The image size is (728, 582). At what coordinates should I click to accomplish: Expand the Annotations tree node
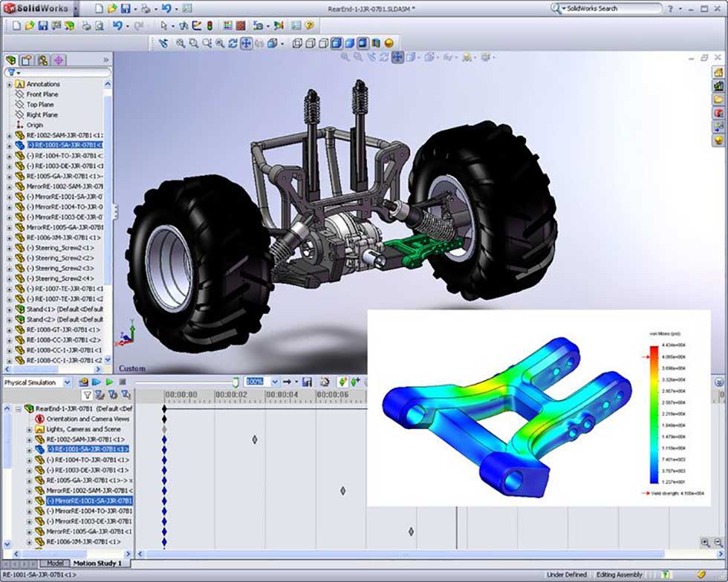tap(9, 85)
